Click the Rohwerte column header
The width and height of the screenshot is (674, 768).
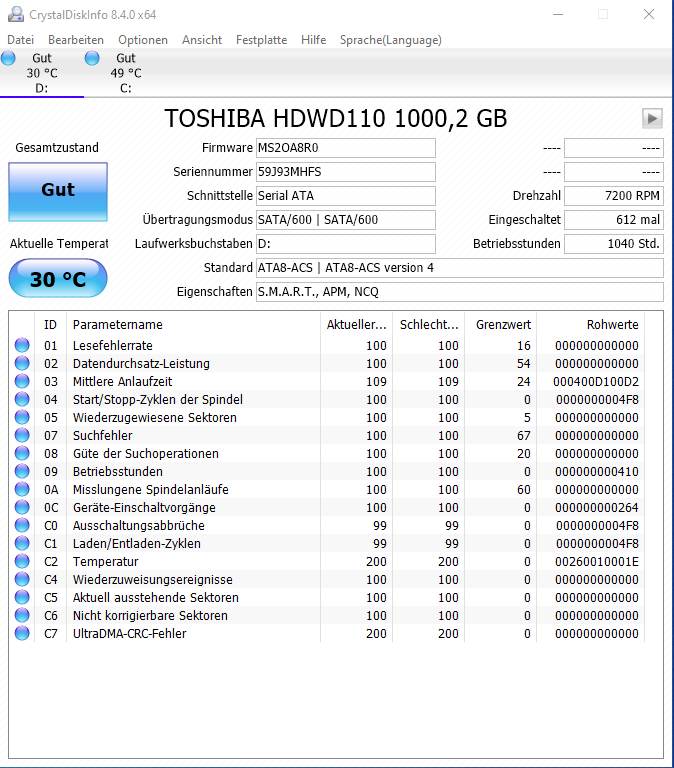591,325
